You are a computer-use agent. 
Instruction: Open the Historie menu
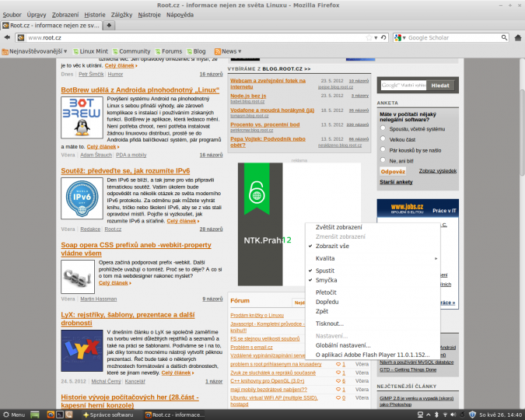tap(95, 15)
